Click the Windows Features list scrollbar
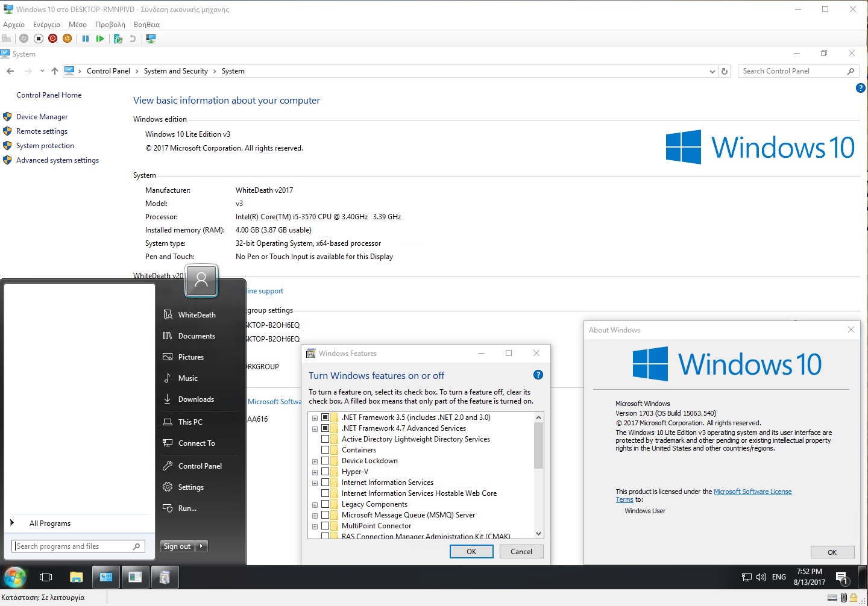868x606 pixels. [x=539, y=446]
